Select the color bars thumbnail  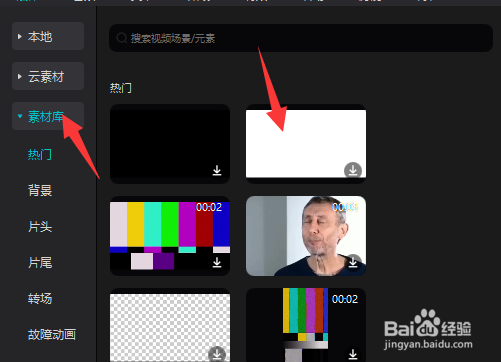tap(170, 236)
